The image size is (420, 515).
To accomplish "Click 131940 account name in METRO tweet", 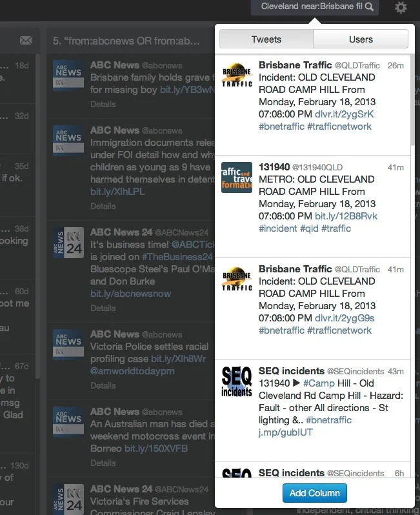I will (274, 167).
